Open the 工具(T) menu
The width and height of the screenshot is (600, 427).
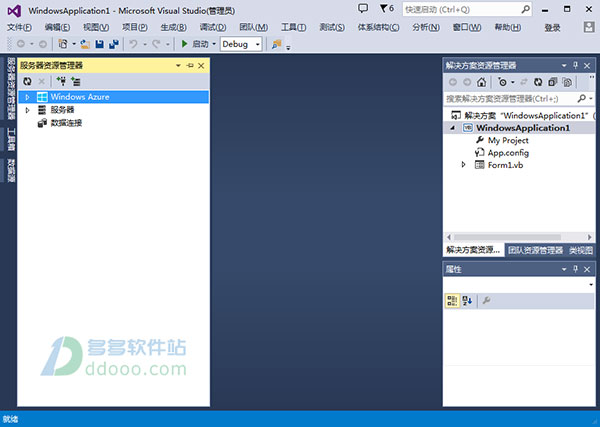(x=293, y=27)
